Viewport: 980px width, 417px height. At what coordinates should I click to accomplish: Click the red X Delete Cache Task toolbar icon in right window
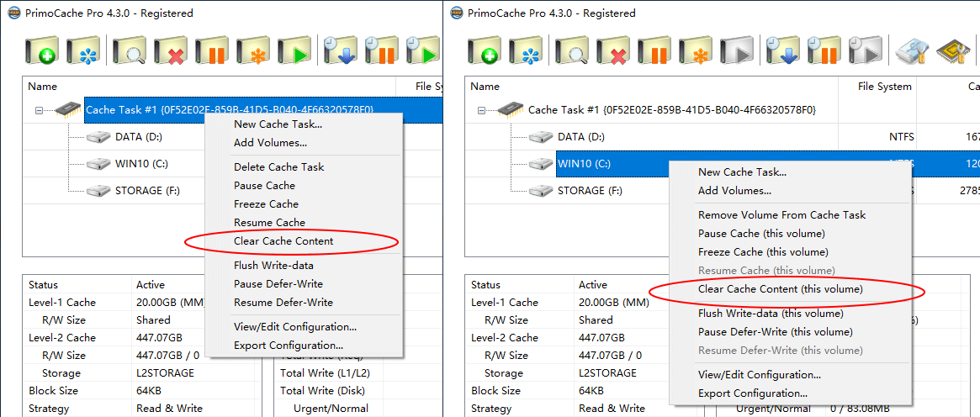tap(613, 50)
